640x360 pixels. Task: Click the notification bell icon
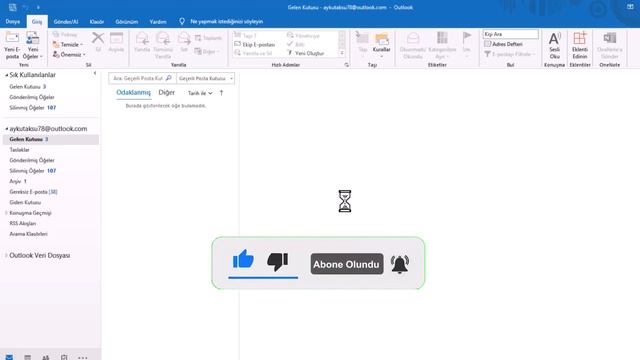400,264
